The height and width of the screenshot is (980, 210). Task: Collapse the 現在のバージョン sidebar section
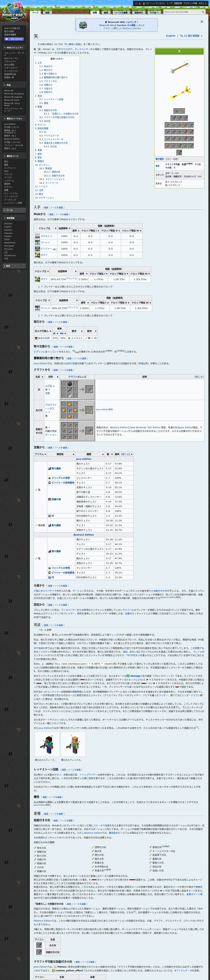pyautogui.click(x=15, y=119)
